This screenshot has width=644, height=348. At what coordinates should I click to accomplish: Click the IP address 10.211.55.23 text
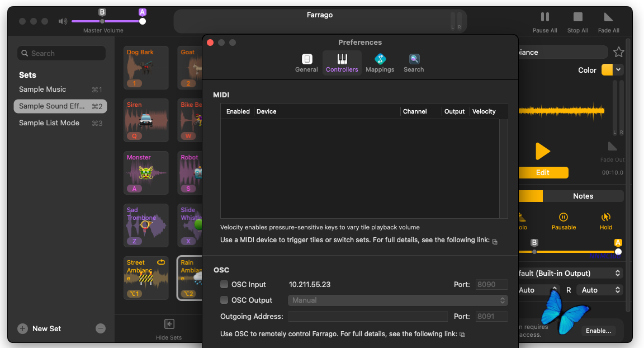[x=310, y=284]
